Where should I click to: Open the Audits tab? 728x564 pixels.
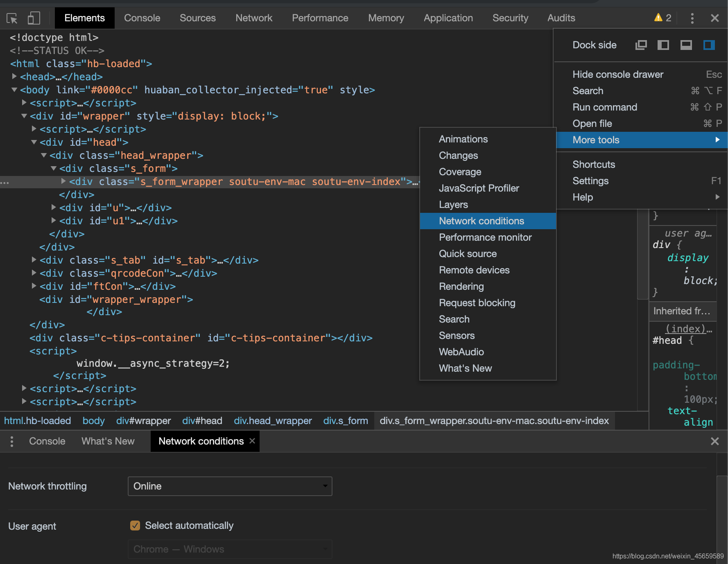coord(561,18)
